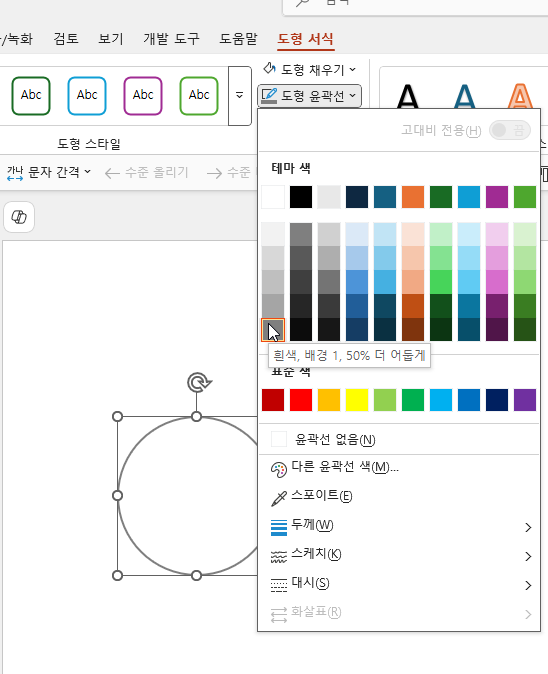Click the bottom-middle handle of the circle

point(196,575)
